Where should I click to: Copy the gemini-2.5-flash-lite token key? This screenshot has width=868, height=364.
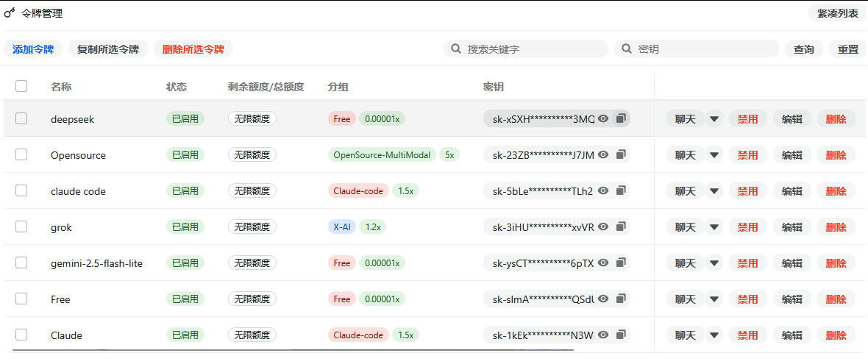pyautogui.click(x=621, y=263)
